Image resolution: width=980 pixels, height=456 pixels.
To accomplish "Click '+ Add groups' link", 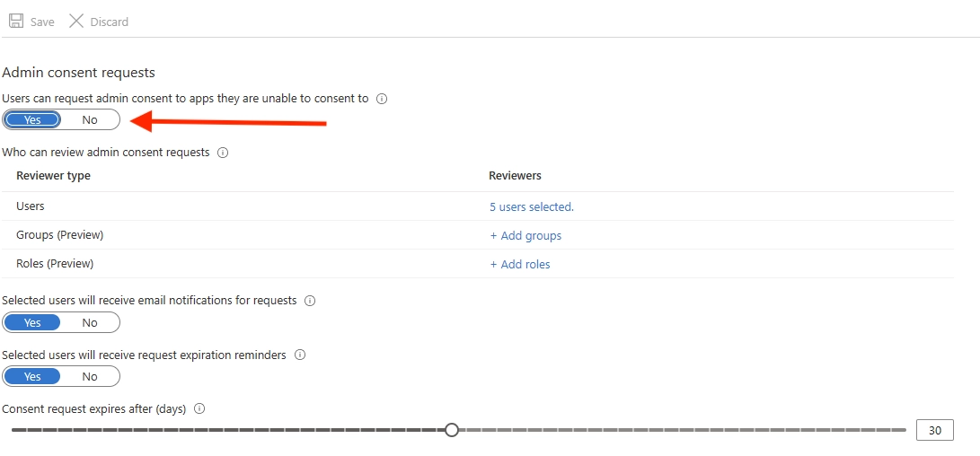I will (525, 236).
